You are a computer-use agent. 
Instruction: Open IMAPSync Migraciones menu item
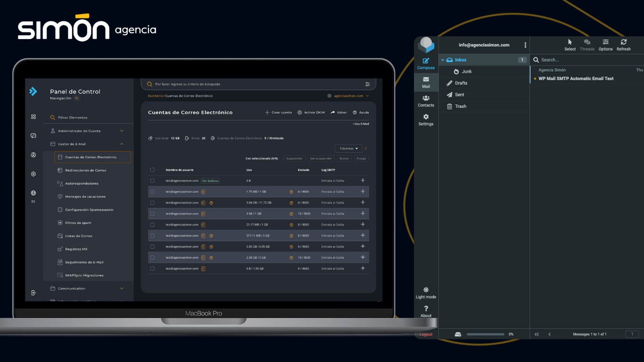tap(84, 275)
